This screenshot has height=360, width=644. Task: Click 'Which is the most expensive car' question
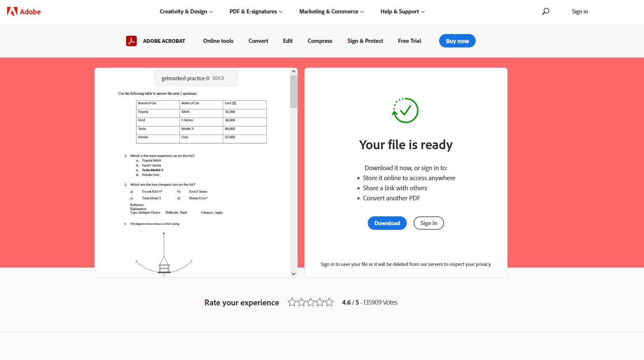click(162, 156)
